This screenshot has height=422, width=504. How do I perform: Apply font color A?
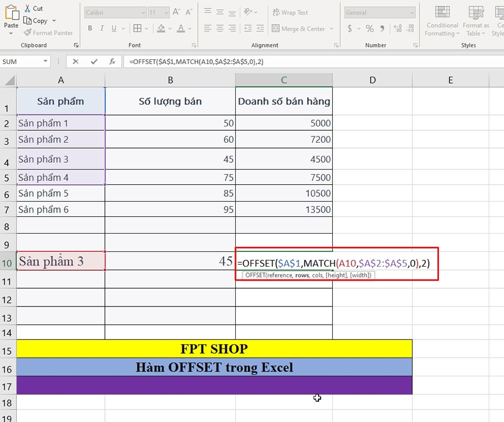coord(181,28)
